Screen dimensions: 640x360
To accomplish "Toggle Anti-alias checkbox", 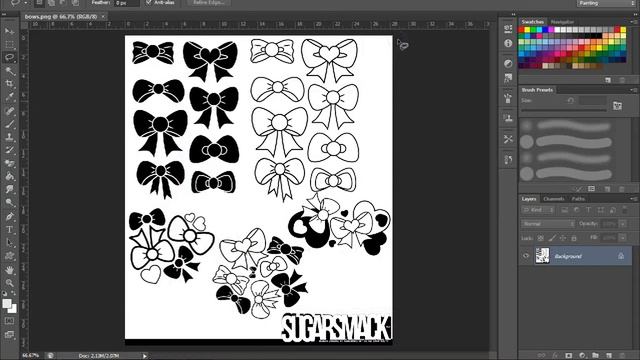I will [149, 2].
